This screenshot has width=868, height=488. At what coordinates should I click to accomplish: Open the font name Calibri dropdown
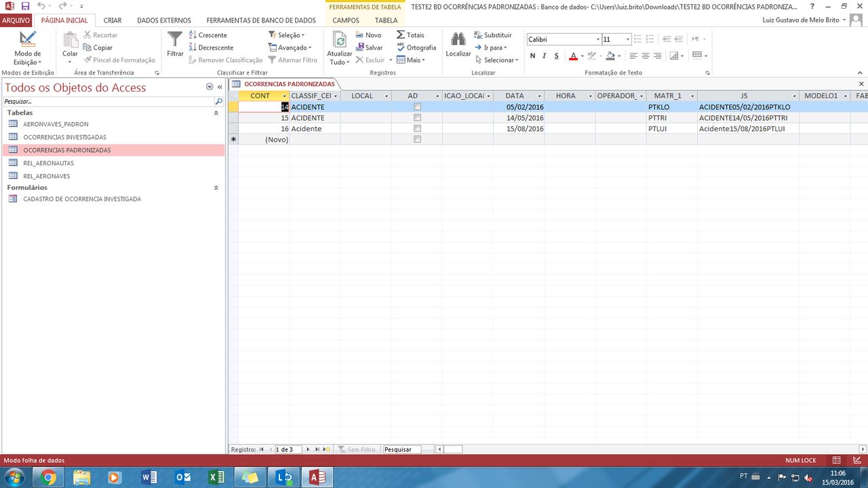[x=597, y=39]
